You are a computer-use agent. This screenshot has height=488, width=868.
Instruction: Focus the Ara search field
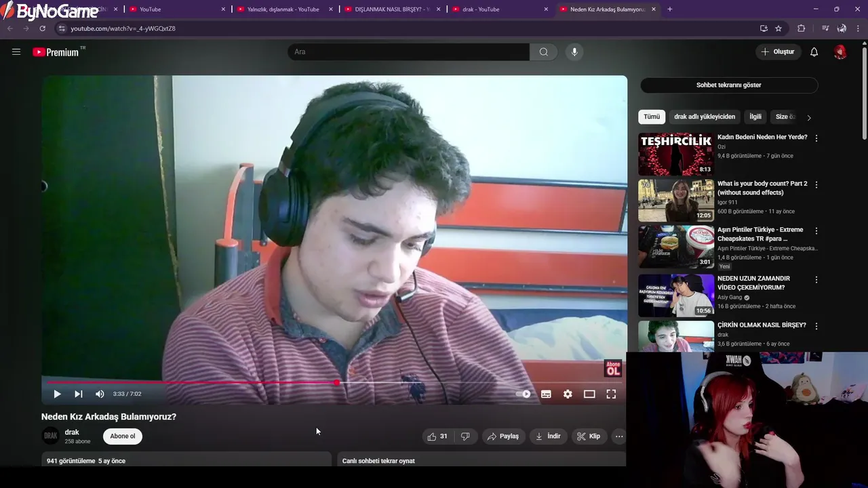tap(409, 52)
